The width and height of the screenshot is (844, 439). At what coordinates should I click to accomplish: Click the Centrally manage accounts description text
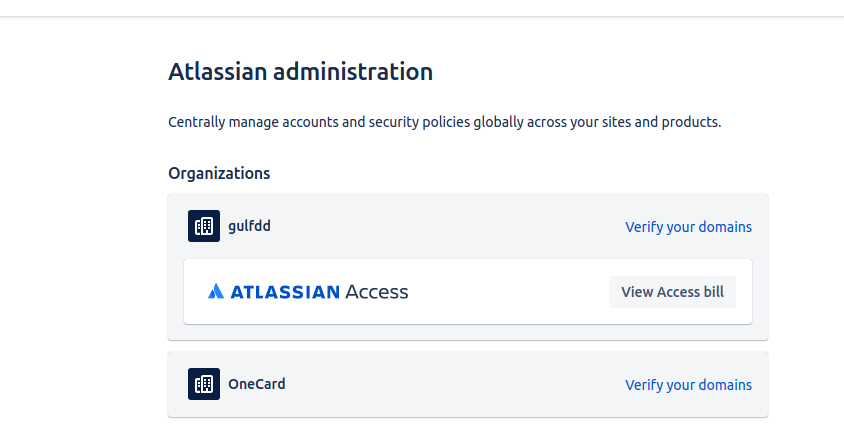tap(445, 122)
